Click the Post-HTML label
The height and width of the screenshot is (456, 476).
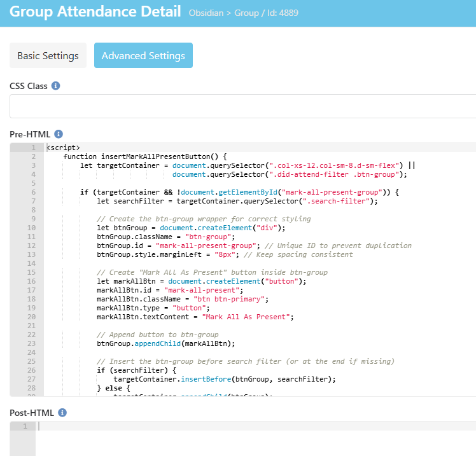tap(32, 413)
